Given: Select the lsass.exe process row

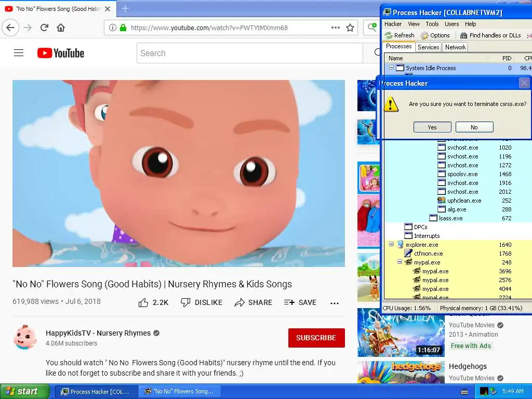Looking at the screenshot, I should [457, 218].
